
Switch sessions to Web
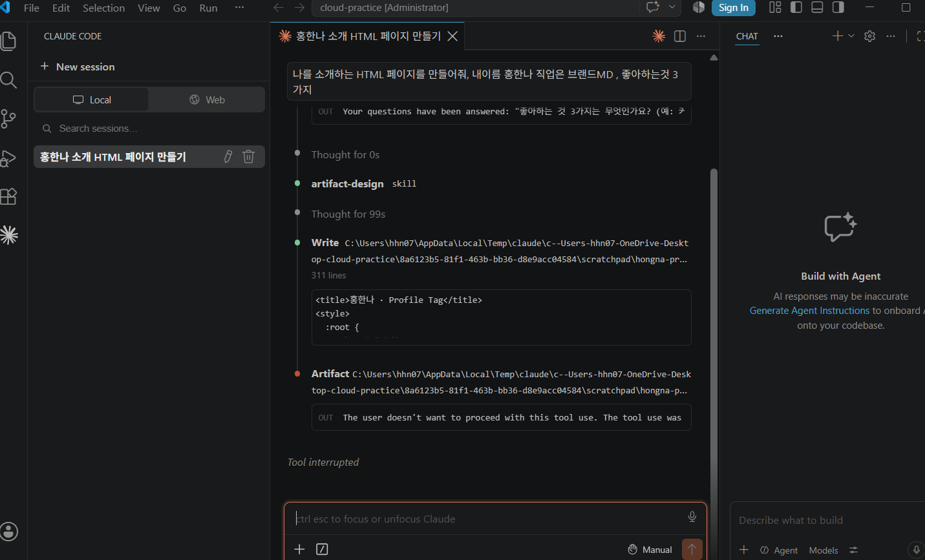pos(207,99)
